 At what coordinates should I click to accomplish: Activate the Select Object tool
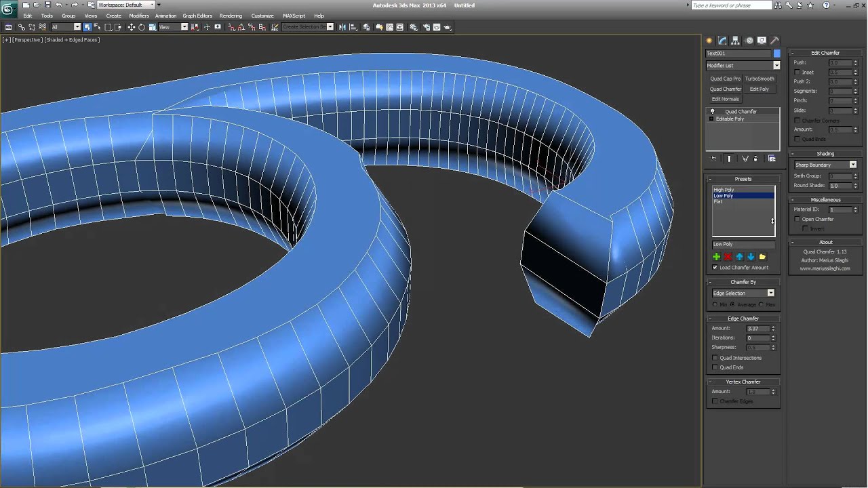click(x=87, y=27)
